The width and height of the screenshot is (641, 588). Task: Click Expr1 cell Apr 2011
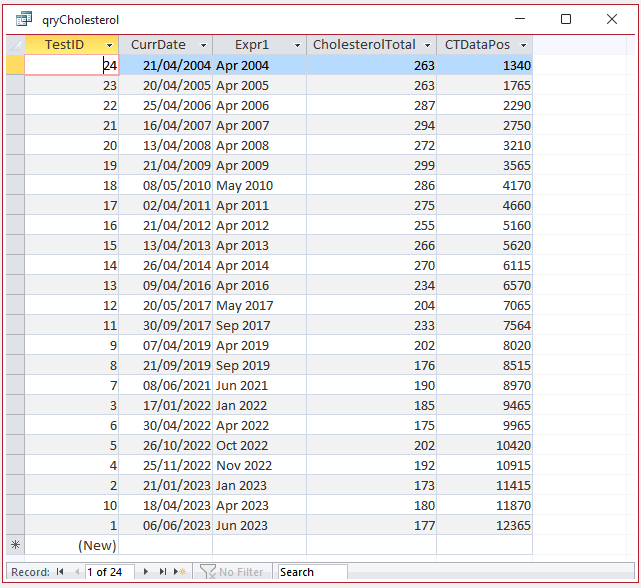(260, 205)
